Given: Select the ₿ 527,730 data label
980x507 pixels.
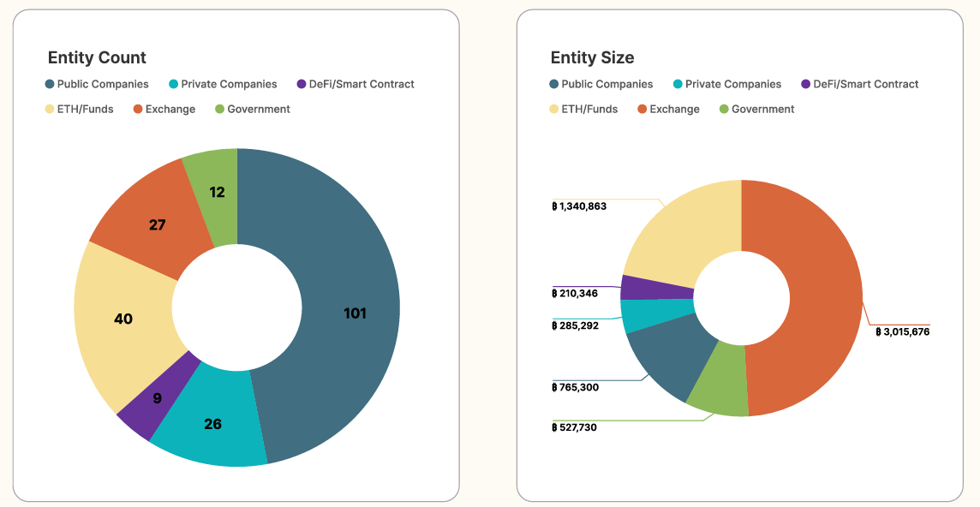Looking at the screenshot, I should 574,427.
